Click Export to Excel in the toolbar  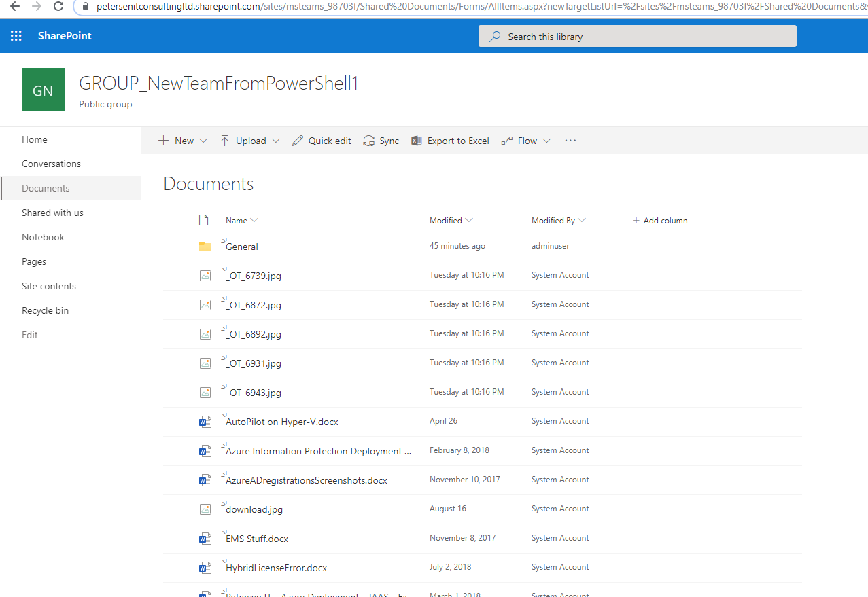pos(450,141)
